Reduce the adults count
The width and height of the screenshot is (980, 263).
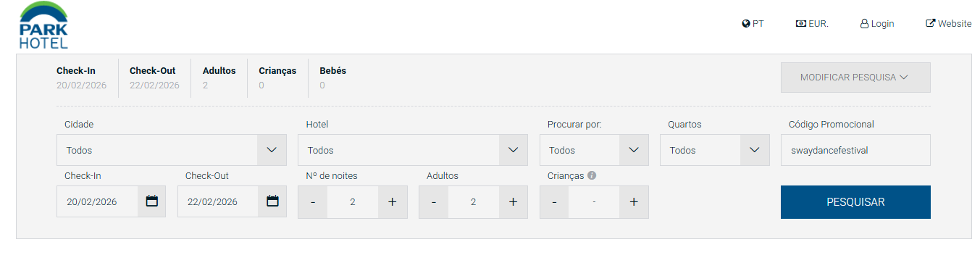click(x=434, y=202)
